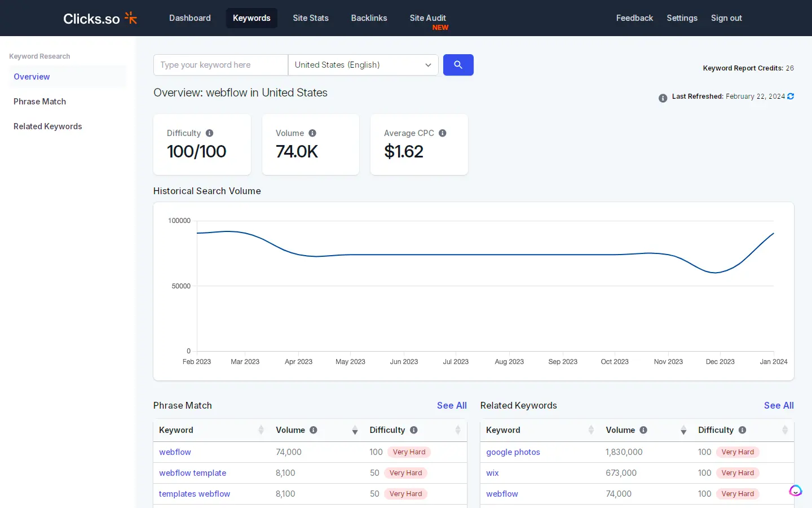The width and height of the screenshot is (812, 508).
Task: Select the Keywords navigation tab
Action: point(251,18)
